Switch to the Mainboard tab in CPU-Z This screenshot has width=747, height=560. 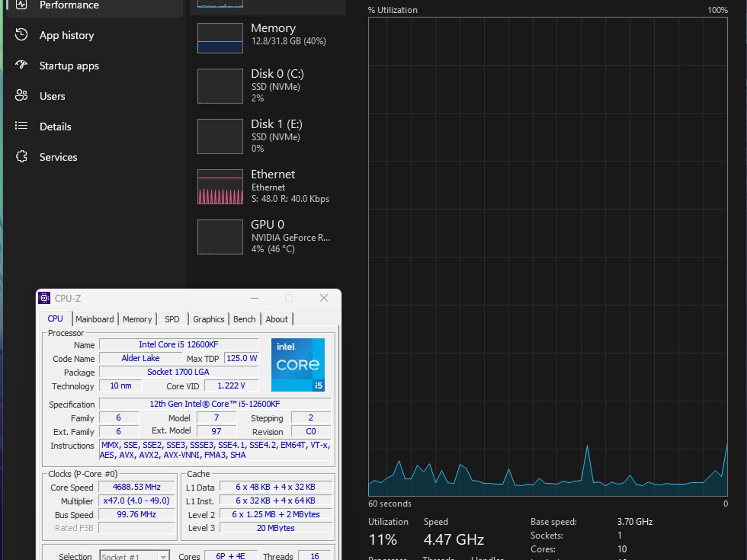click(x=94, y=319)
